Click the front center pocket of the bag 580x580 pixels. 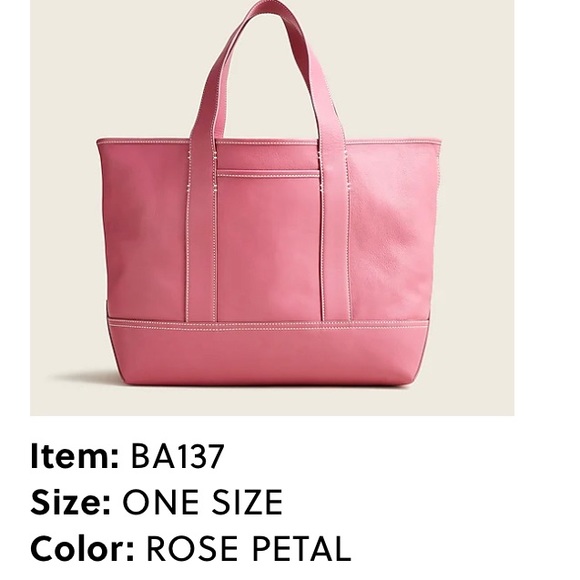269,246
